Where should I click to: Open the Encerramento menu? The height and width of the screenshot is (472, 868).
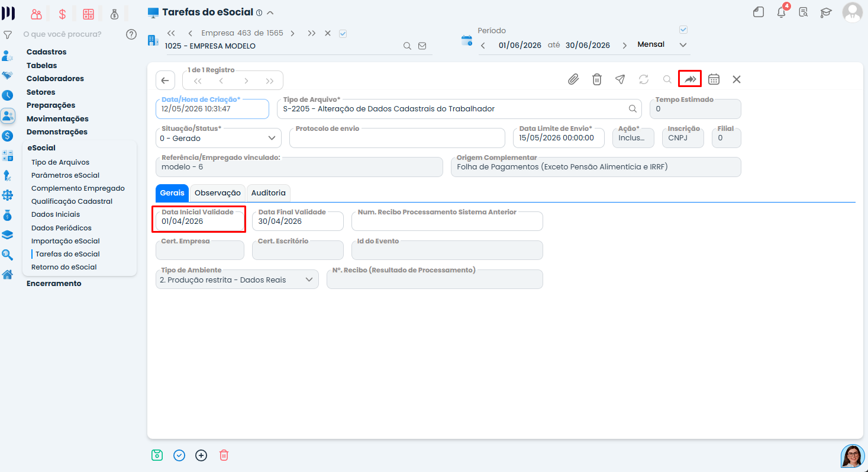click(x=54, y=283)
